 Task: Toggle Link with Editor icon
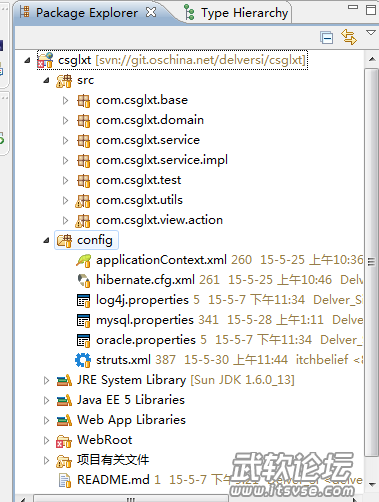pyautogui.click(x=349, y=37)
